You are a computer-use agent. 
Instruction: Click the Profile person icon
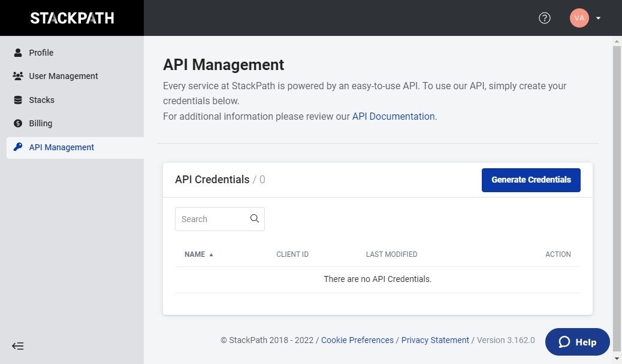(x=18, y=52)
